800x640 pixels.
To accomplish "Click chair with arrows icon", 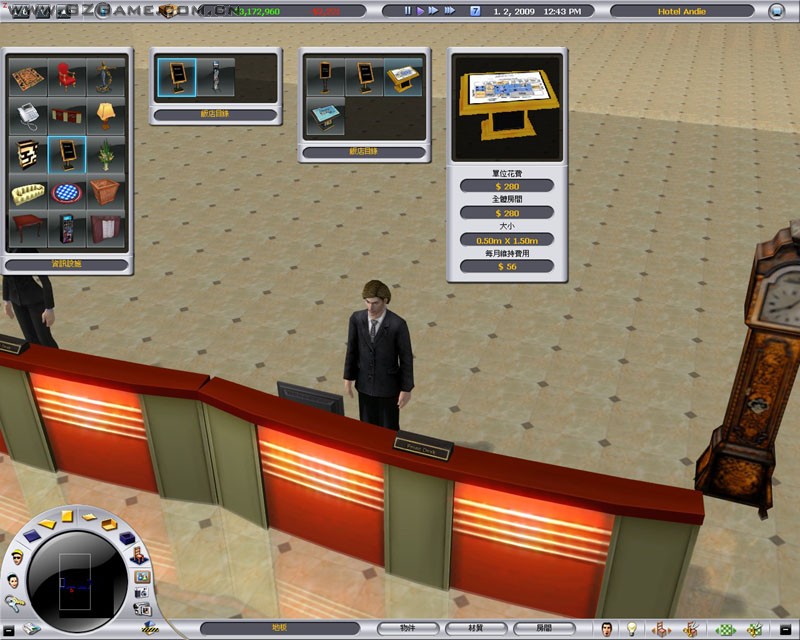I will tap(661, 629).
